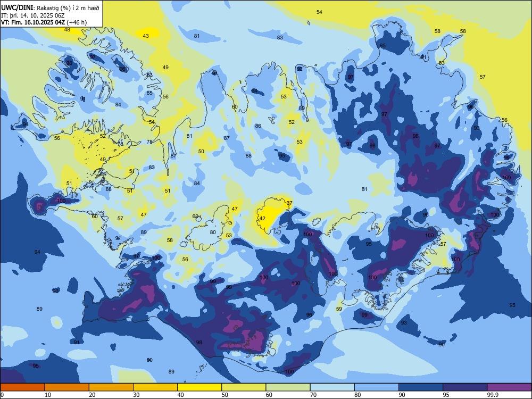Image resolution: width=532 pixels, height=399 pixels.
Task: Click the 95–99.9 indigo legend swatch
Action: (x=465, y=387)
